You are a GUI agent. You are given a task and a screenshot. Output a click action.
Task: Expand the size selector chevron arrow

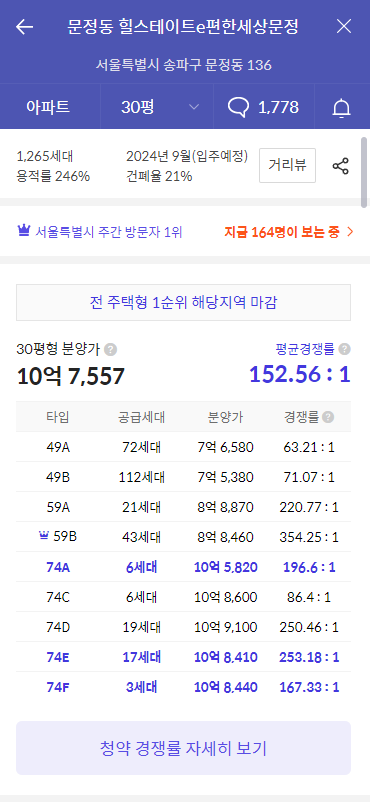194,107
